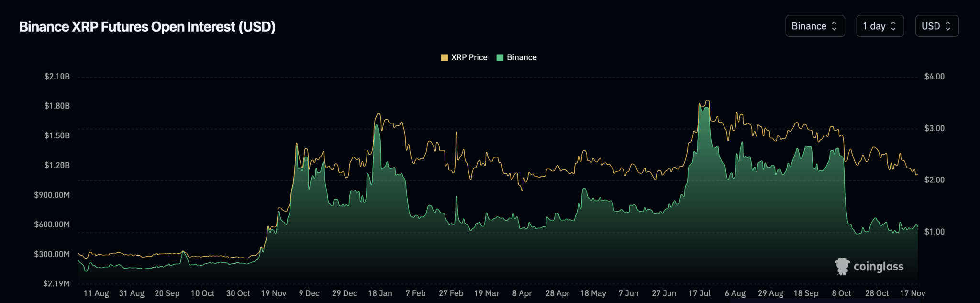Click the $4.00 price axis label

pyautogui.click(x=934, y=77)
